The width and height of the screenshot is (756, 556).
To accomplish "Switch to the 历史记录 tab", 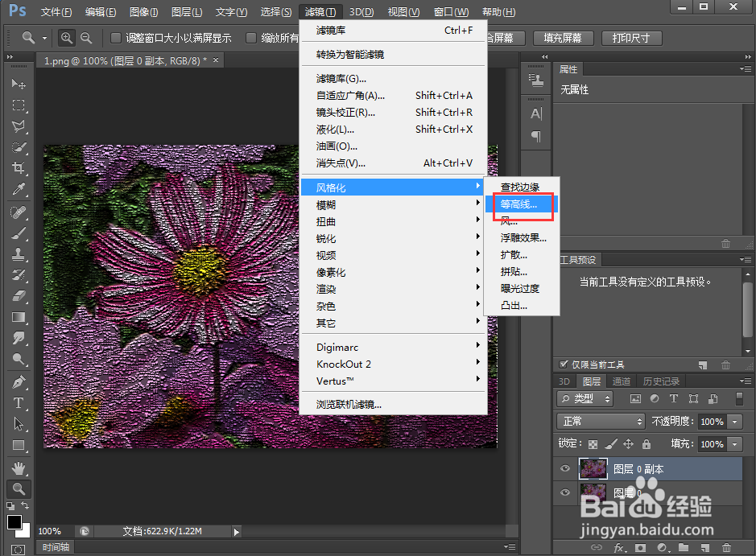I will [661, 381].
